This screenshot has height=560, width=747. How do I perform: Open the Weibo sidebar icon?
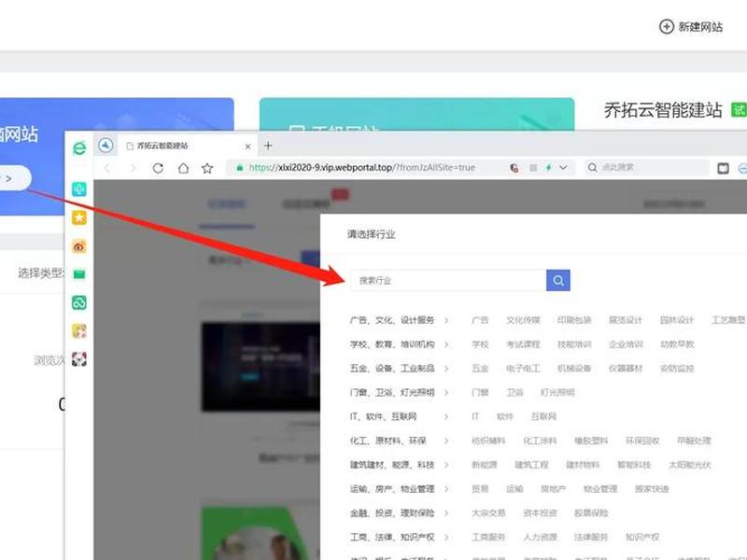coord(79,246)
